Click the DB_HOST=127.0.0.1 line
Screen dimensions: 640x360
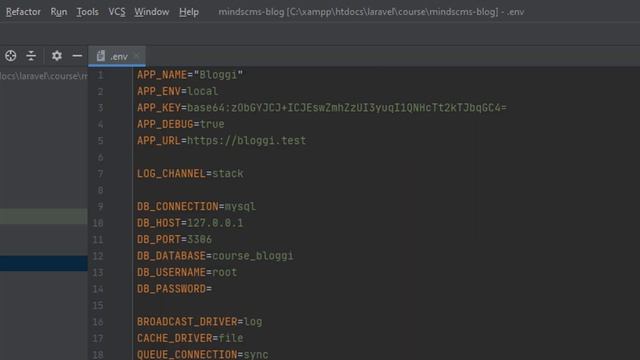click(x=190, y=223)
